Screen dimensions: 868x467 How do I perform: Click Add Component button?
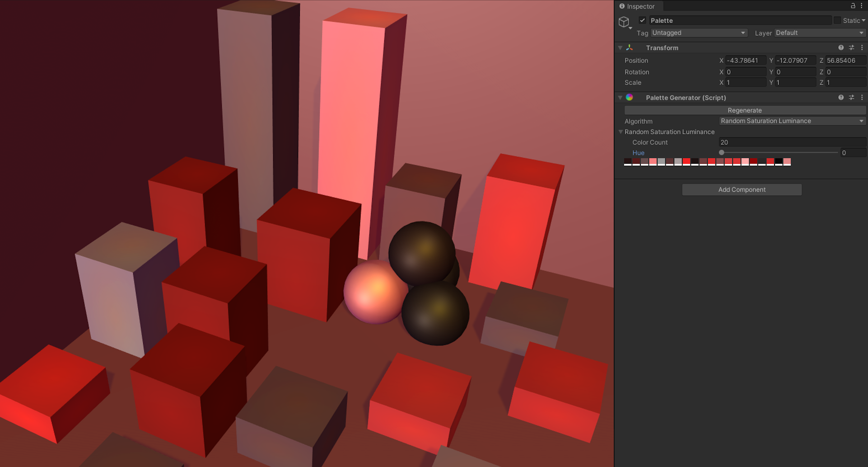pos(742,189)
